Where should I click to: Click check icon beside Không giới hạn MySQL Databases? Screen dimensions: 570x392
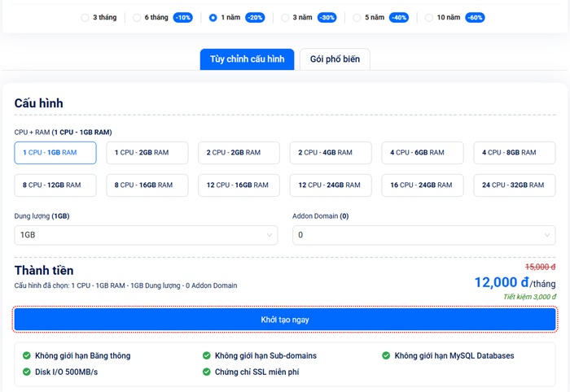(386, 355)
